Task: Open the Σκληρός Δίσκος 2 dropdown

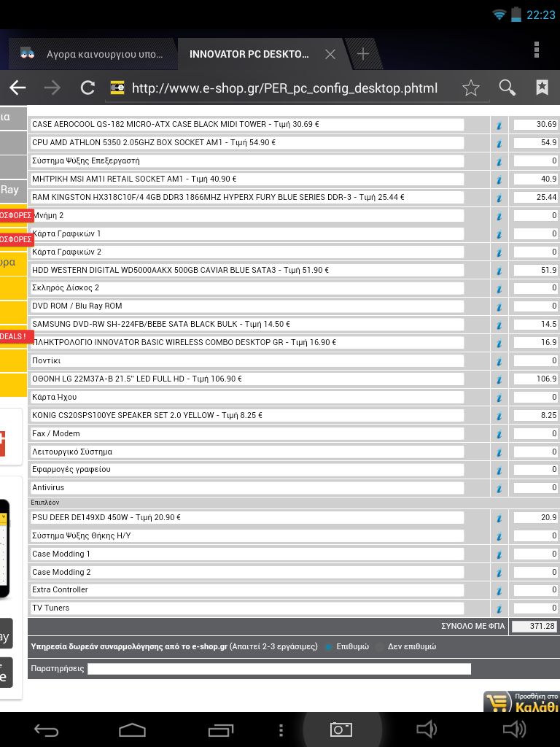Action: 246,287
